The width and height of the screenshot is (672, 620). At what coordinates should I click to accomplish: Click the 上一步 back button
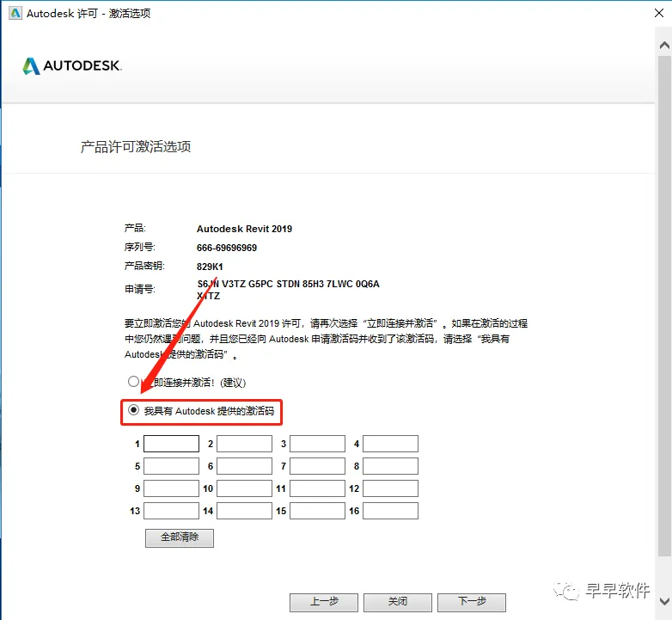(324, 602)
